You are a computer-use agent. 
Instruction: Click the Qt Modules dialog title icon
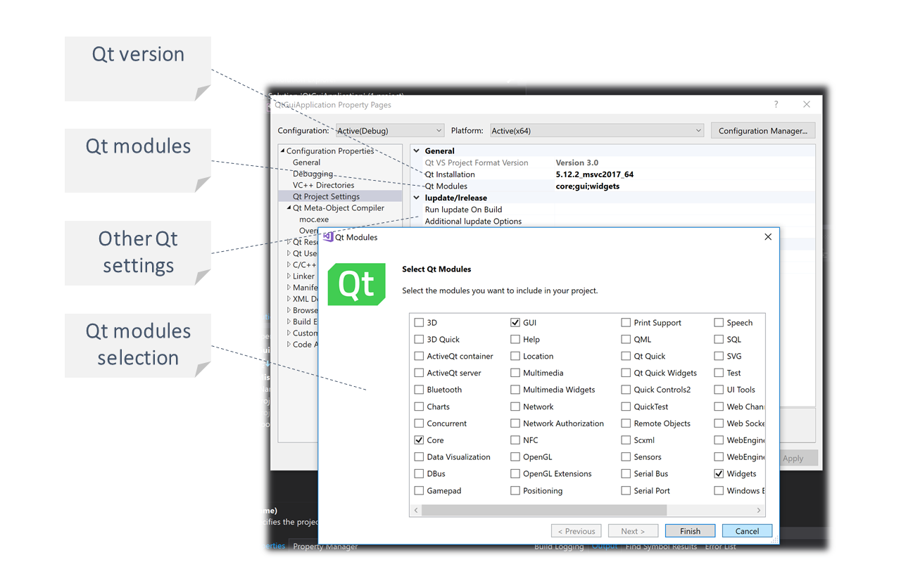pos(328,237)
